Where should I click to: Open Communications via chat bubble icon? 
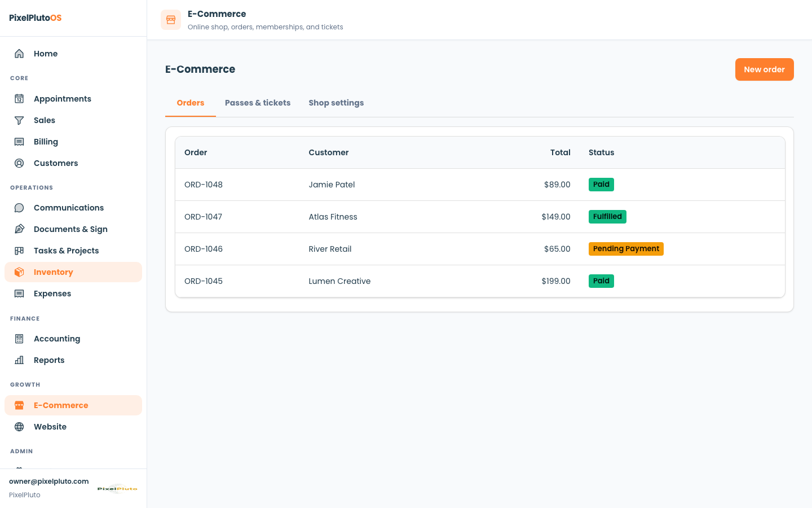[x=19, y=208]
